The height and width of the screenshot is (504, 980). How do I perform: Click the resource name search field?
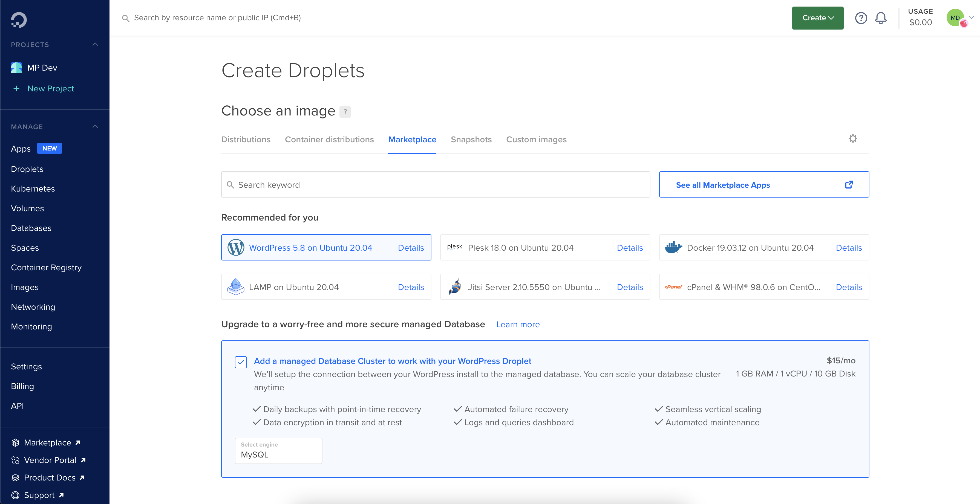point(217,18)
